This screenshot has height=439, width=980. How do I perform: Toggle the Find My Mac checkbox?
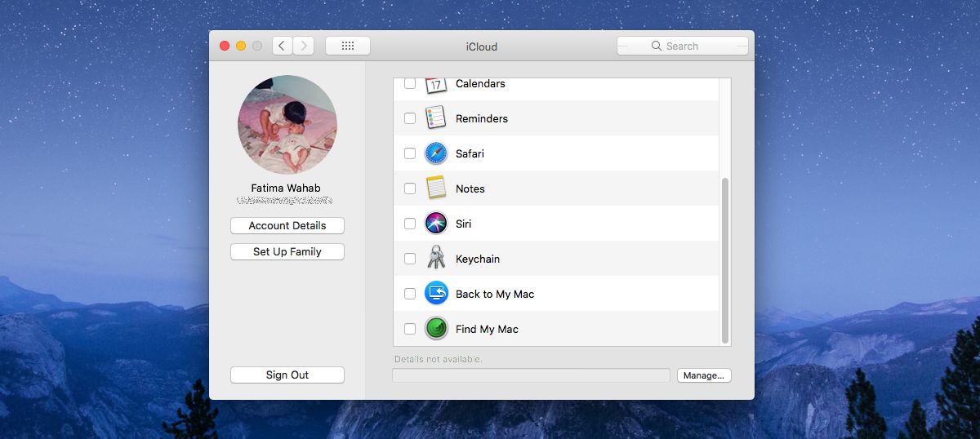tap(410, 329)
